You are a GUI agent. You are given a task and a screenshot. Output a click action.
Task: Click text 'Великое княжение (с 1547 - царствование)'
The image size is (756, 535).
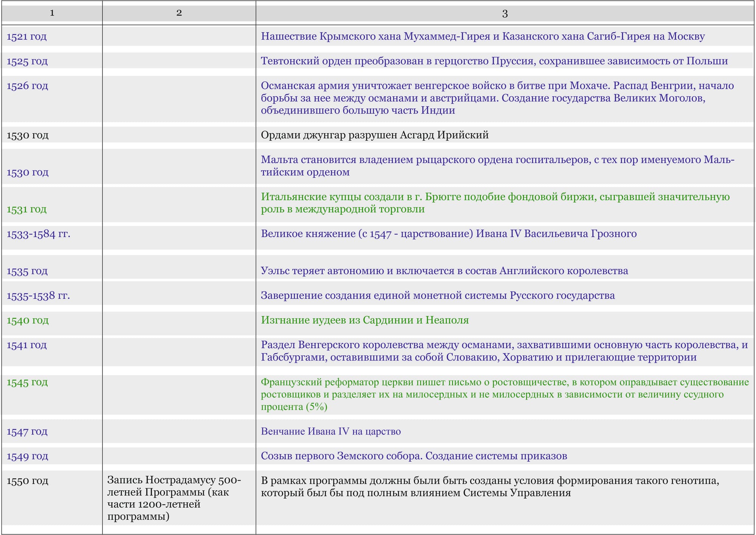[x=367, y=234]
